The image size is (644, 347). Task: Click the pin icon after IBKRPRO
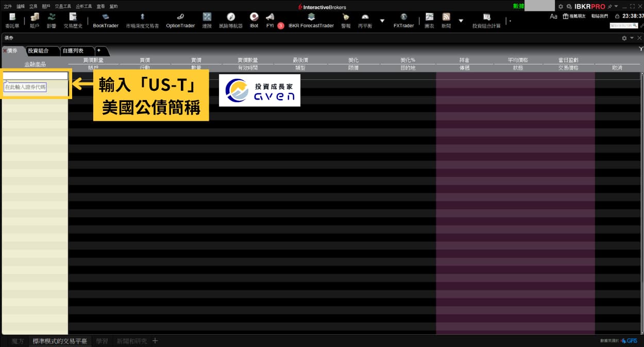click(x=609, y=6)
